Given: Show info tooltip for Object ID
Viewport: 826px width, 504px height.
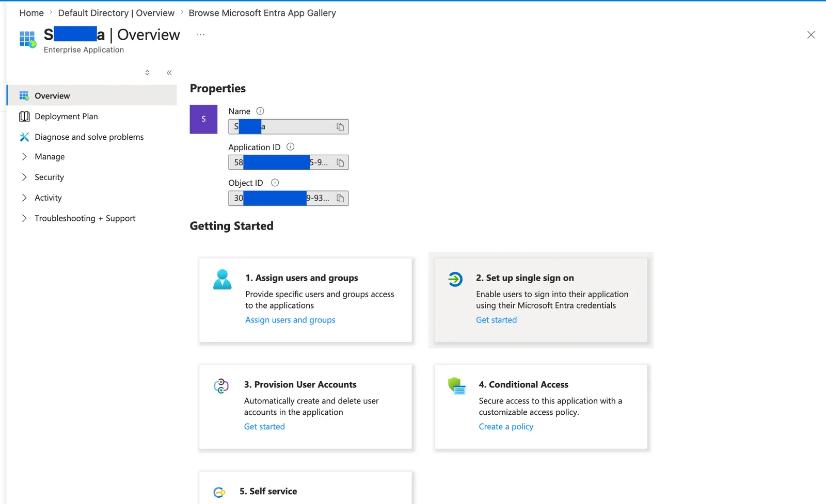Looking at the screenshot, I should click(275, 183).
